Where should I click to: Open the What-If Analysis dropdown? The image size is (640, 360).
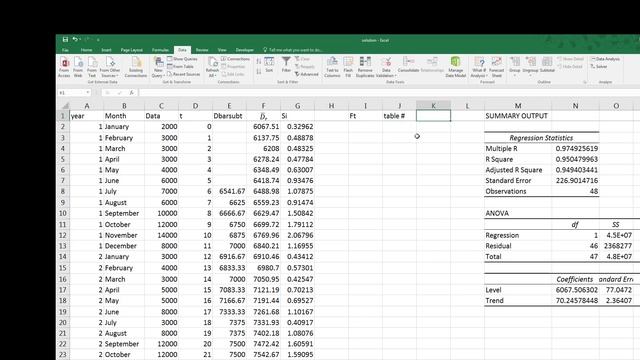pyautogui.click(x=478, y=67)
